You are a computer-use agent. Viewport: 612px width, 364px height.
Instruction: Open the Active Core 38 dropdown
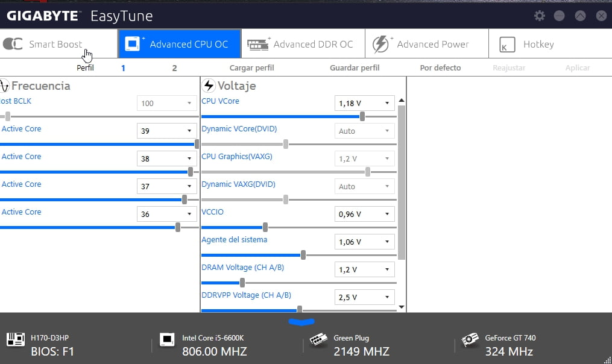166,158
